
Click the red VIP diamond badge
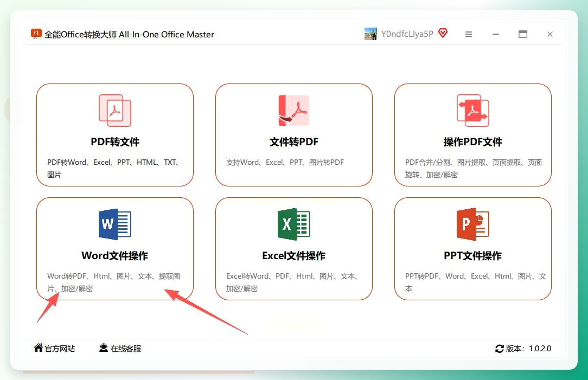443,33
